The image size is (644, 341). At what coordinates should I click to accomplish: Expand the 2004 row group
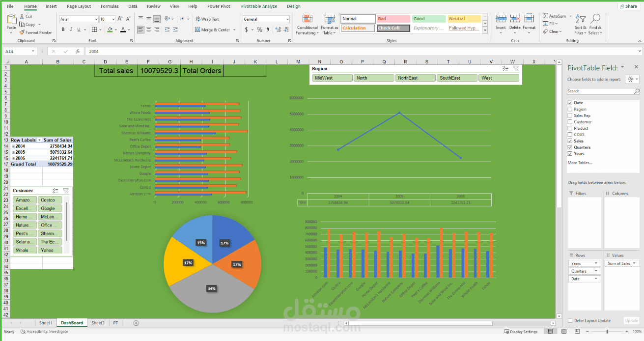[x=13, y=146]
